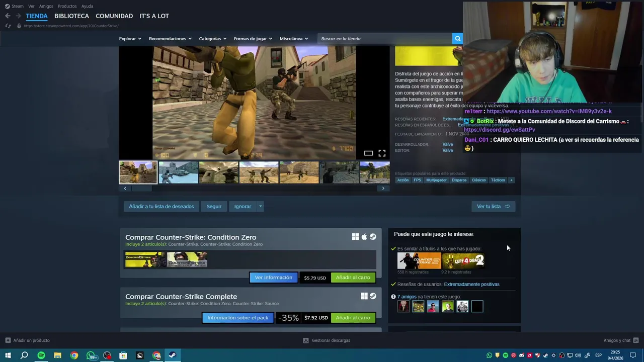Open the IT'S A LOT profile tab
This screenshot has height=362, width=644.
154,16
